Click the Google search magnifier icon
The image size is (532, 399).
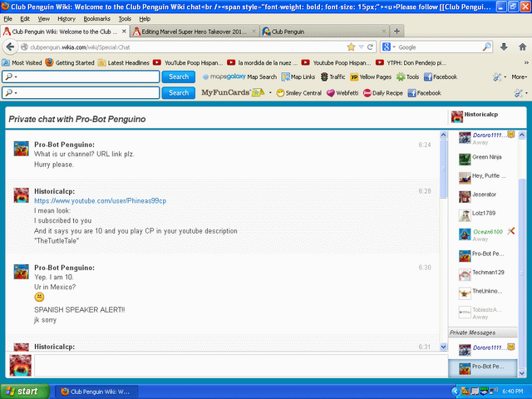click(487, 47)
